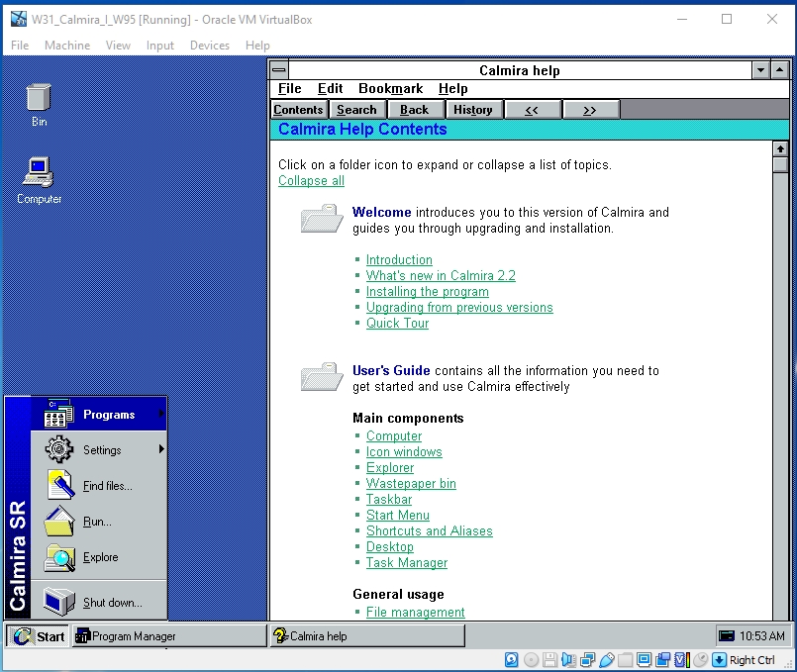Open the Introduction topic link

[x=399, y=259]
